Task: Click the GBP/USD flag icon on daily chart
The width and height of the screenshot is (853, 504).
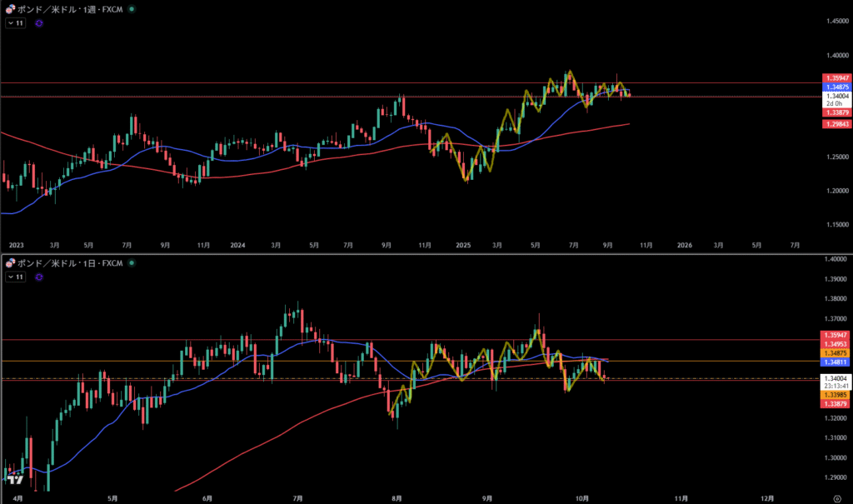Action: 9,263
